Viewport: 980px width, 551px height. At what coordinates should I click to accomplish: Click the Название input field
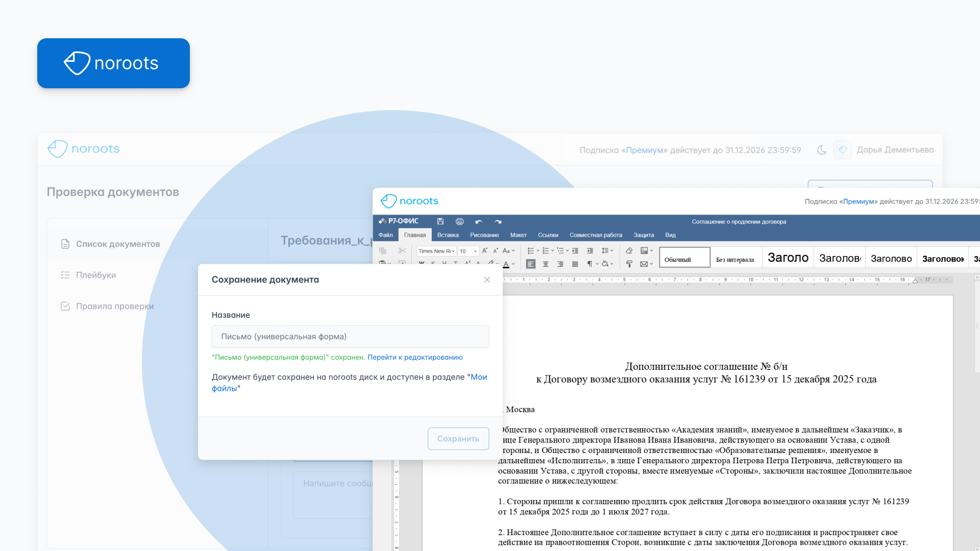click(350, 337)
